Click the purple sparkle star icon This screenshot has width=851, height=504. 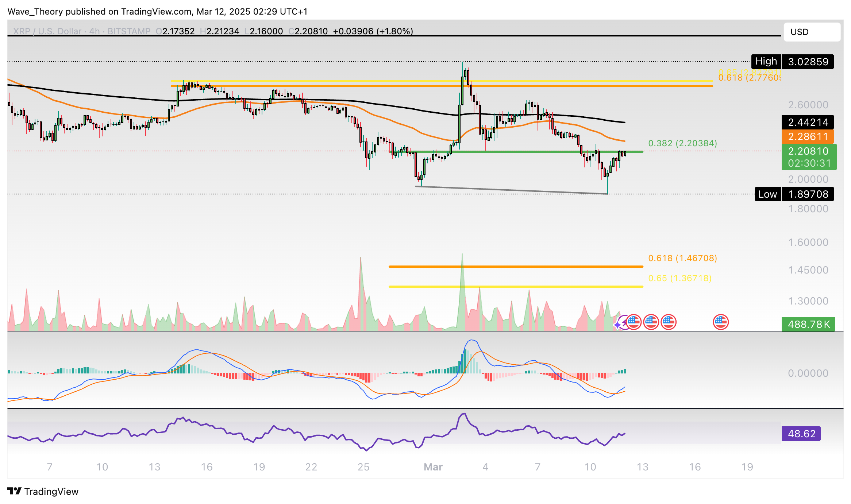617,324
